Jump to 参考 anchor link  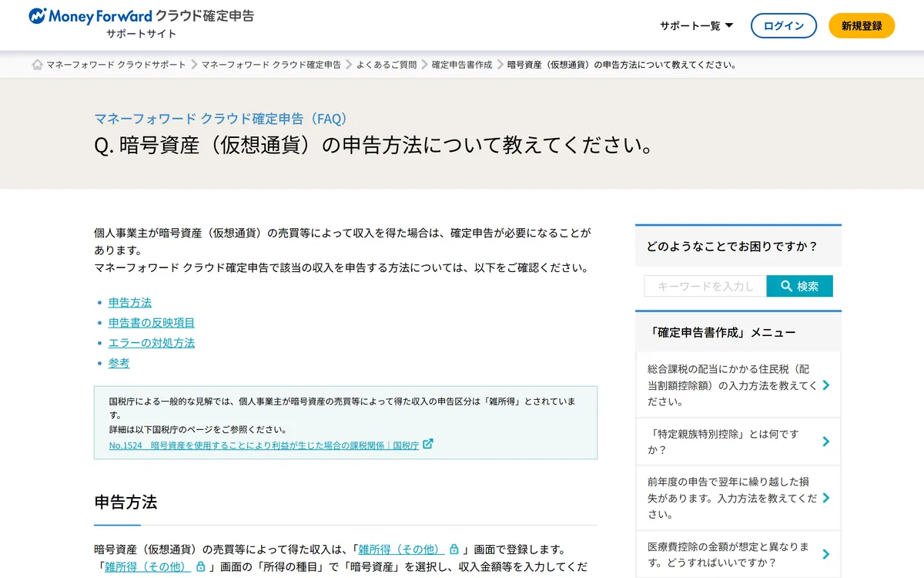(x=119, y=362)
